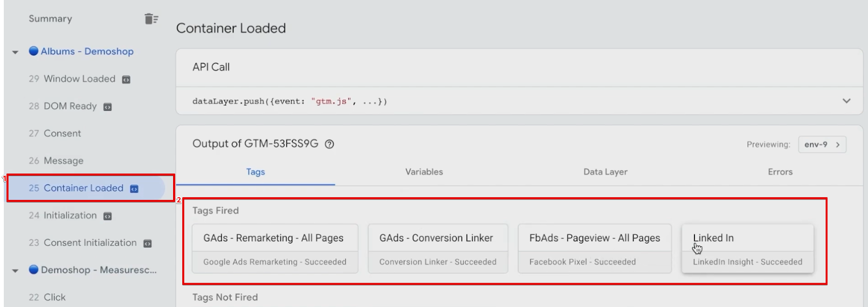The height and width of the screenshot is (307, 868).
Task: Select the 29 Window Loaded event
Action: coord(79,79)
